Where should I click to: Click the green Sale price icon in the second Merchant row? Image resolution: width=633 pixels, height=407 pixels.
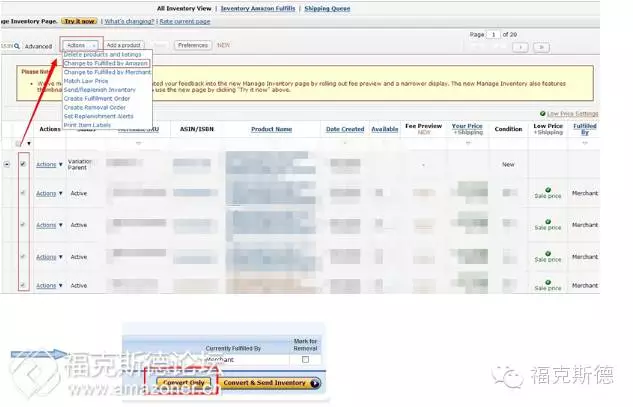(x=548, y=222)
